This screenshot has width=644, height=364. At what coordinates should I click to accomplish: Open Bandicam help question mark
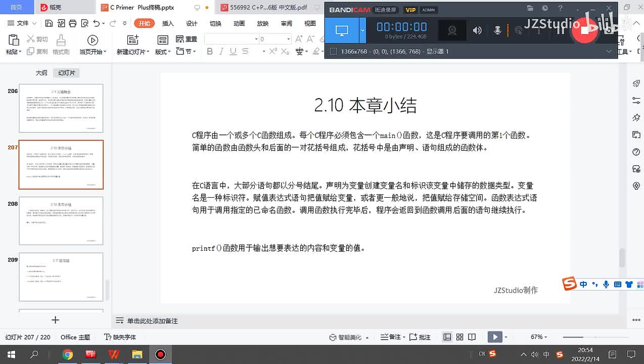(x=560, y=9)
